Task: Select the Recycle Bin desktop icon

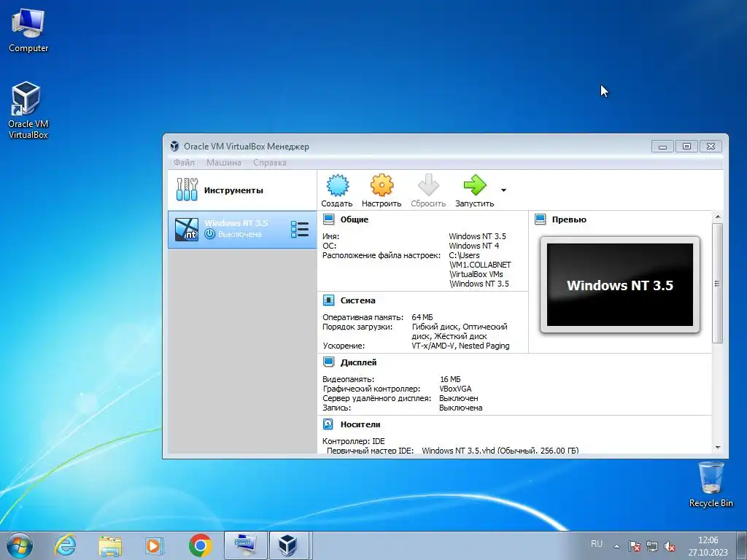Action: [x=711, y=484]
